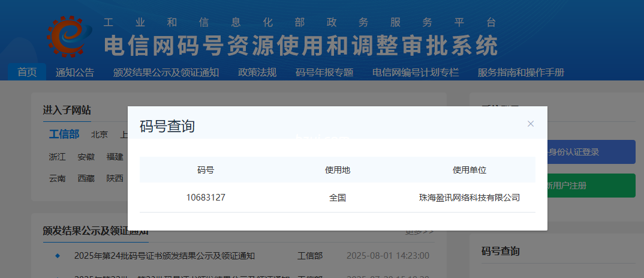
Task: Close the 码号查询 dialog
Action: 530,124
